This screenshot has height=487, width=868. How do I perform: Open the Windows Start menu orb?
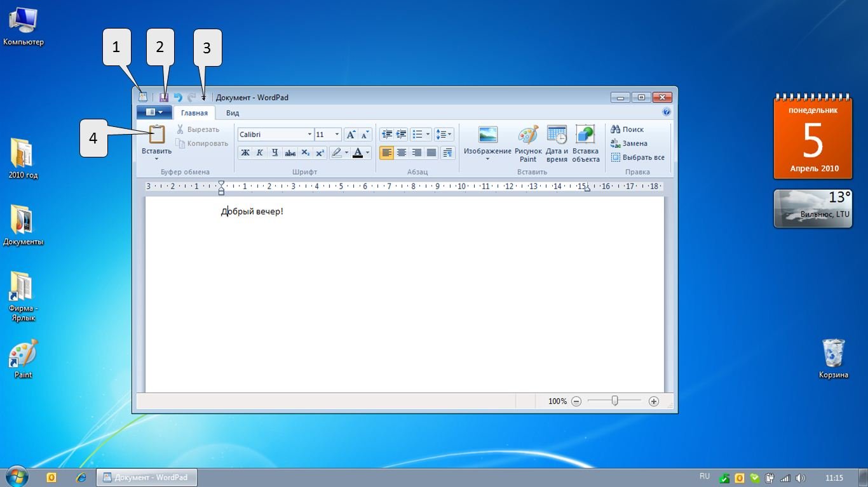17,477
